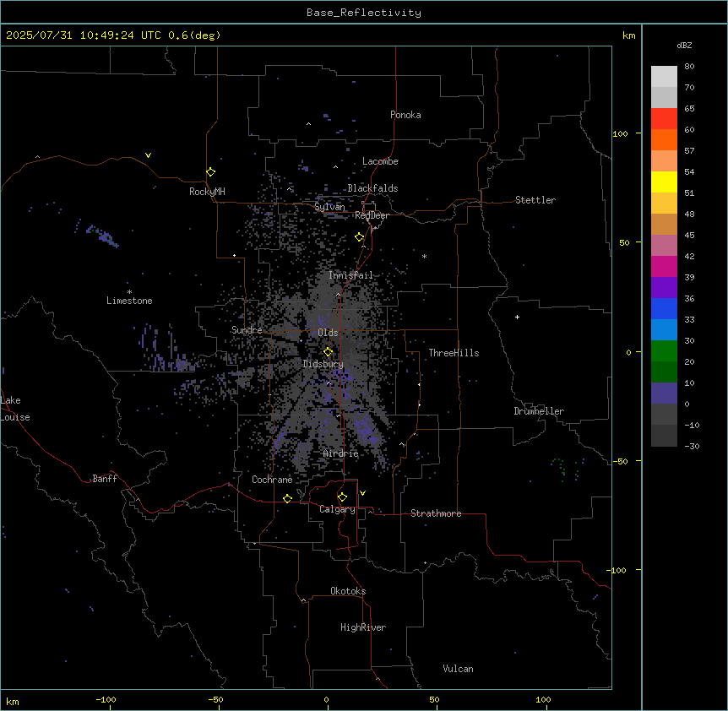The height and width of the screenshot is (711, 728).
Task: Click the yellow diamond marker between Olds and Didsbury
Action: [x=328, y=352]
